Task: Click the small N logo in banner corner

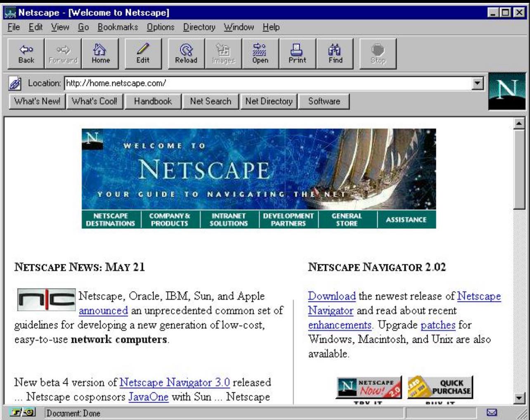Action: [x=92, y=139]
